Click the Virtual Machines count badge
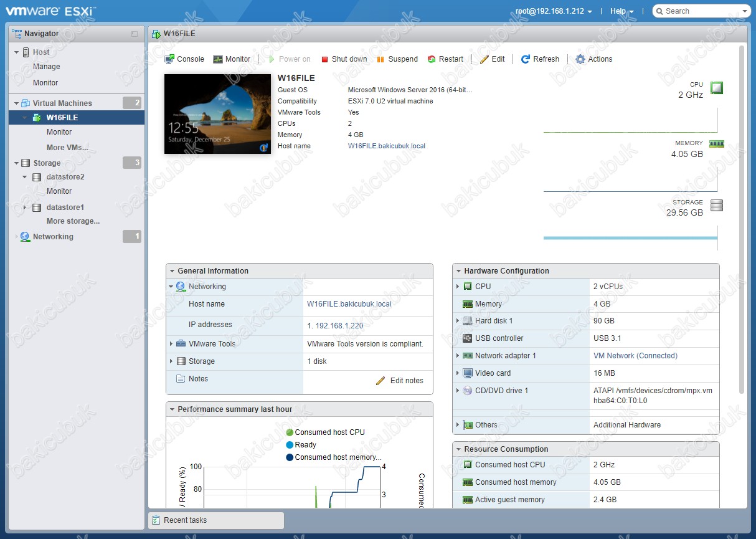756x539 pixels. [132, 103]
